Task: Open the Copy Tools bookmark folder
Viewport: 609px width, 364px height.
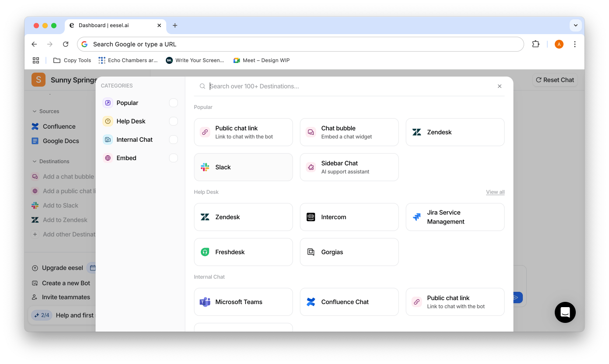Action: [72, 60]
